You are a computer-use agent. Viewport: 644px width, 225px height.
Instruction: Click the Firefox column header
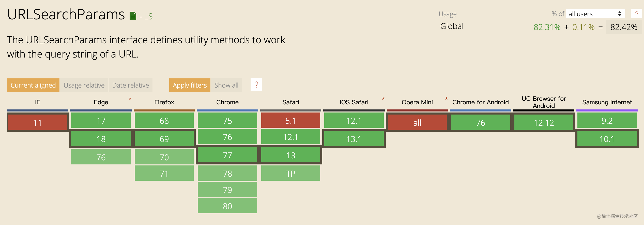click(164, 102)
